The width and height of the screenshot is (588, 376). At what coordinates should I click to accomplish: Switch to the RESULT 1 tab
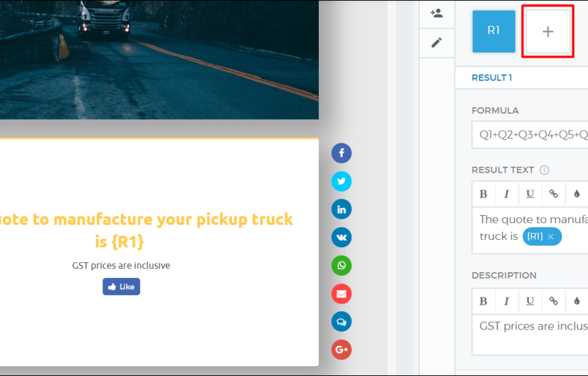pyautogui.click(x=491, y=78)
